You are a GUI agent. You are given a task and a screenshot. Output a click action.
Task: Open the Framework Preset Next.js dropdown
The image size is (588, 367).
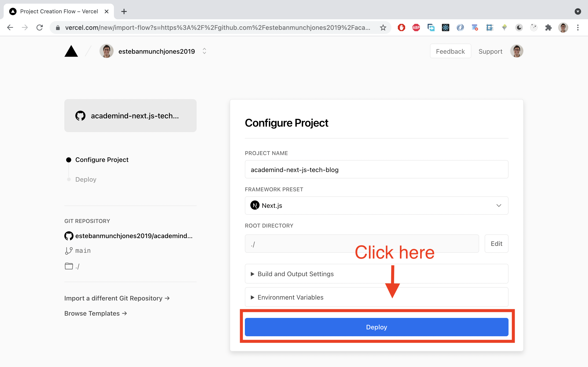pyautogui.click(x=376, y=206)
